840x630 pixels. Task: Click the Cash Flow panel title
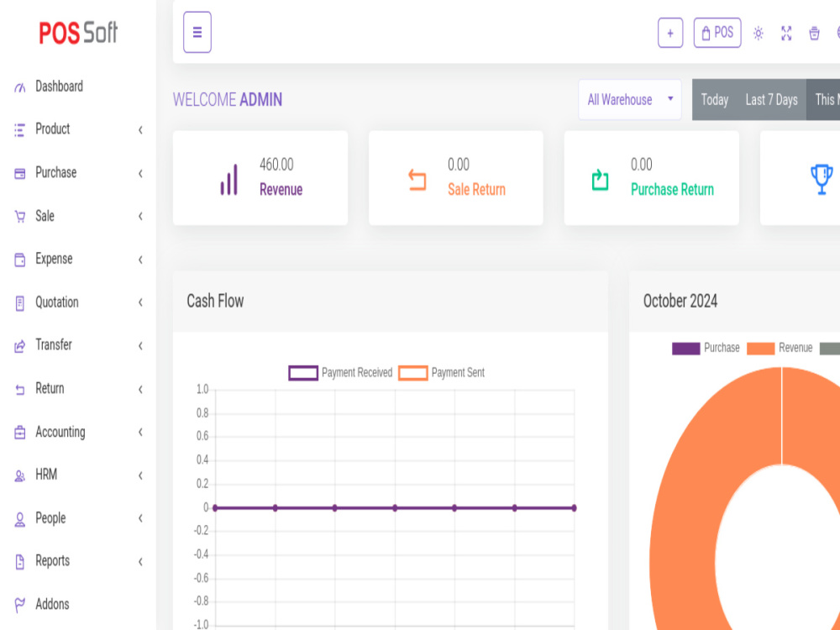[215, 301]
